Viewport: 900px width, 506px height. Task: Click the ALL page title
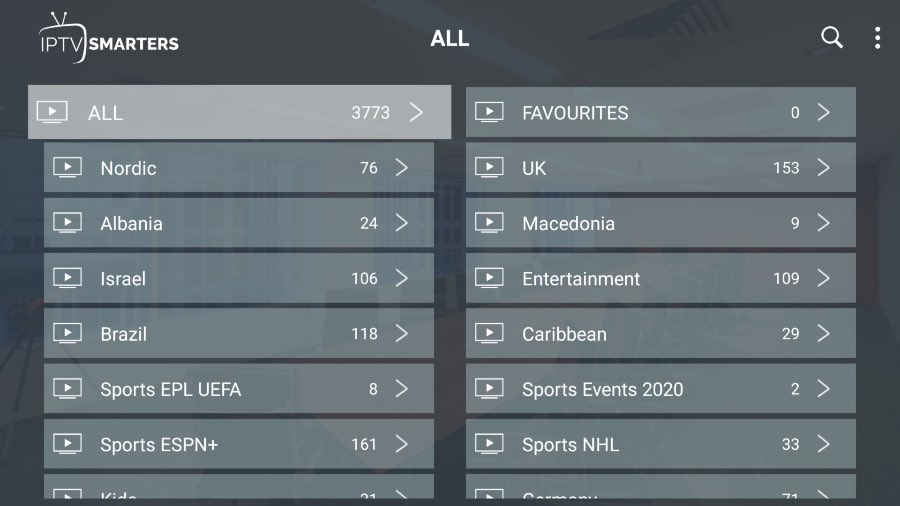(x=450, y=38)
